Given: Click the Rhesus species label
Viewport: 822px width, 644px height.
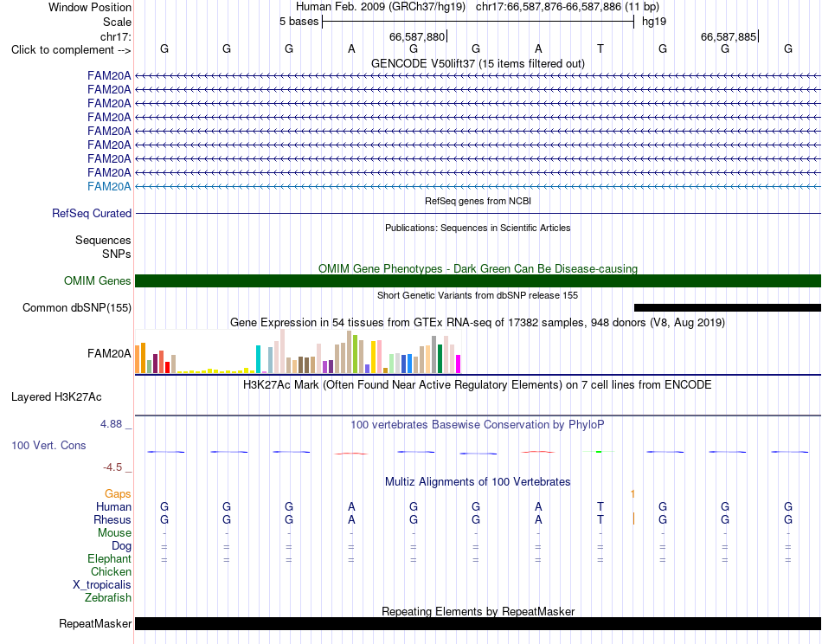Looking at the screenshot, I should (x=112, y=519).
